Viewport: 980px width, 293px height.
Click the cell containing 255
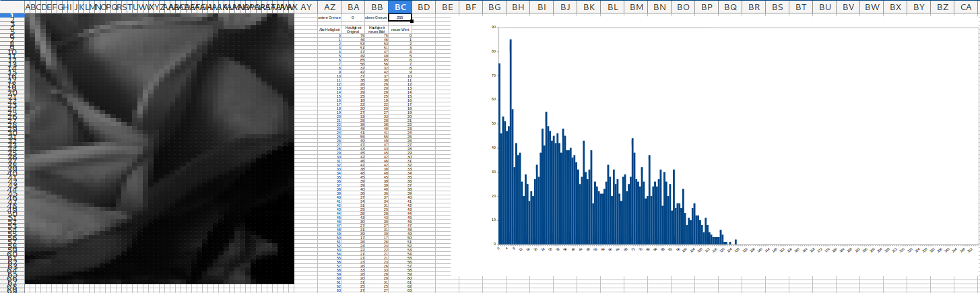[399, 18]
